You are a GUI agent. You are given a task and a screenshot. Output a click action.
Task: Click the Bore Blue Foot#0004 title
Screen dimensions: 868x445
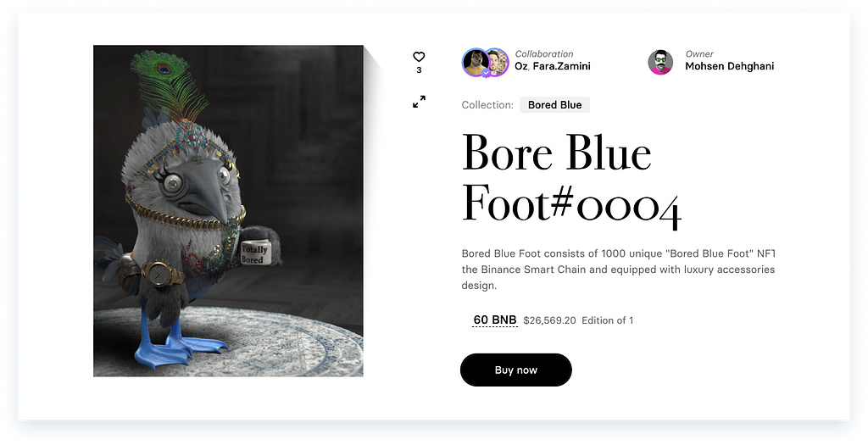coord(571,180)
